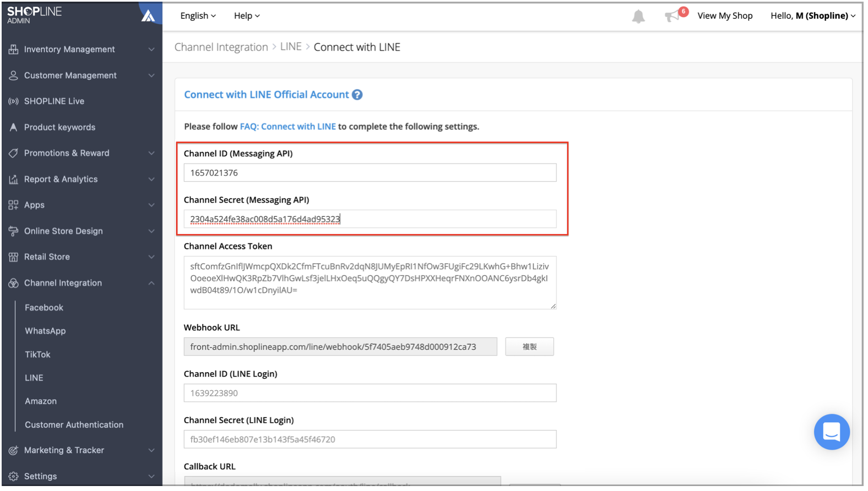This screenshot has width=868, height=491.
Task: Click Connect with LINE Official Account heading
Action: [x=267, y=95]
